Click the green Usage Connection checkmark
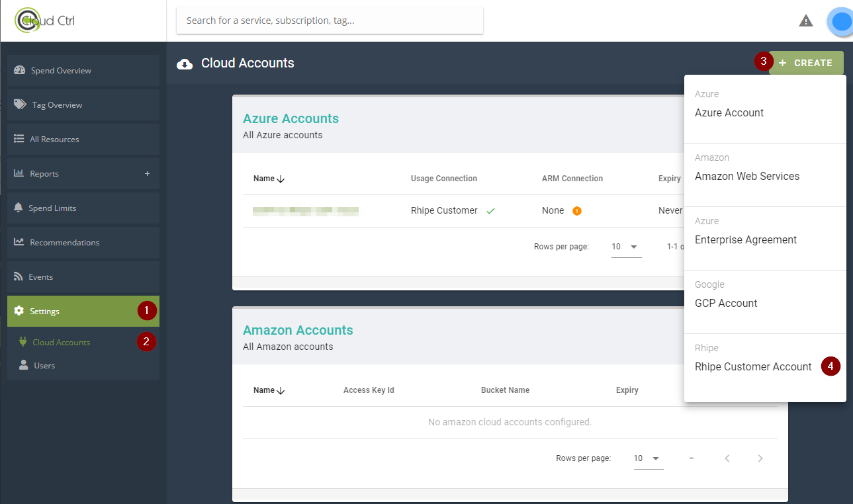853x504 pixels. tap(490, 211)
